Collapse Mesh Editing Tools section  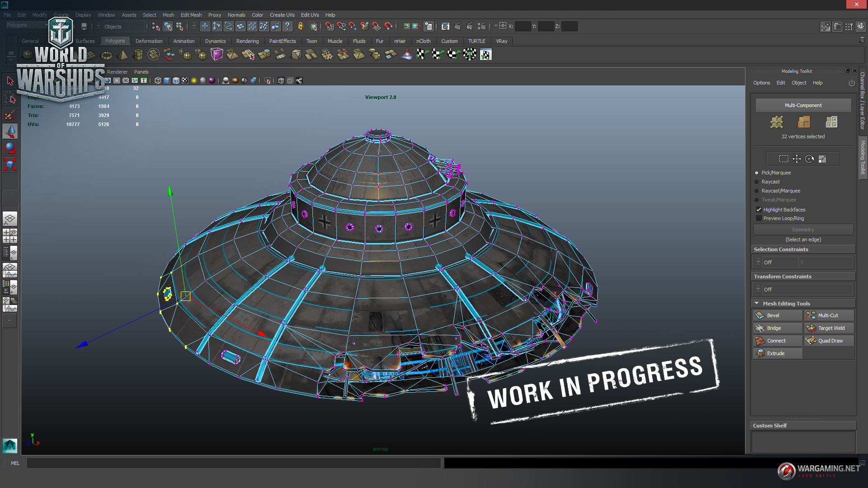(x=756, y=304)
